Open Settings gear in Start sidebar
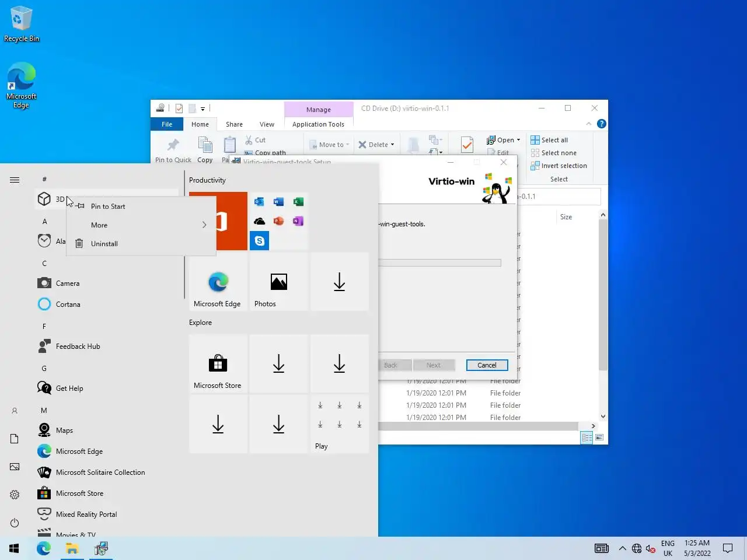Viewport: 747px width, 560px height. coord(15,495)
